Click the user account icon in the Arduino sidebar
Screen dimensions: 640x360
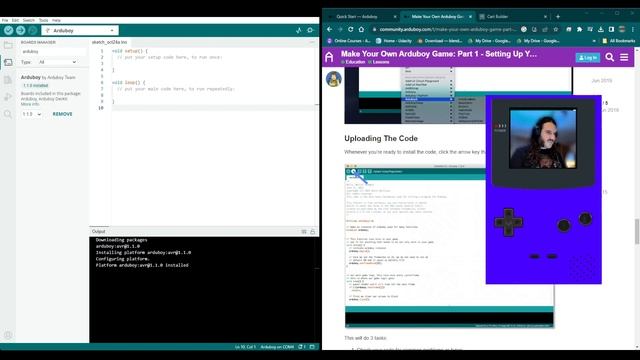pos(8,335)
